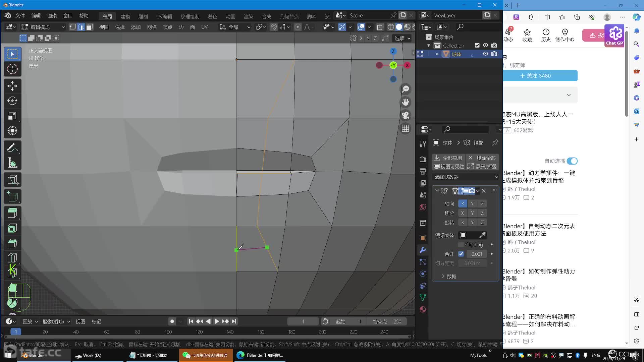Open the 编辑模式 mode dropdown
644x362 pixels.
[43, 27]
